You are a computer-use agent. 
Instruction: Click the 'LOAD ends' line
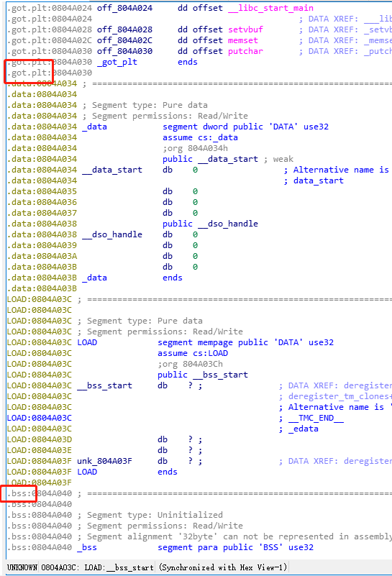pos(127,472)
